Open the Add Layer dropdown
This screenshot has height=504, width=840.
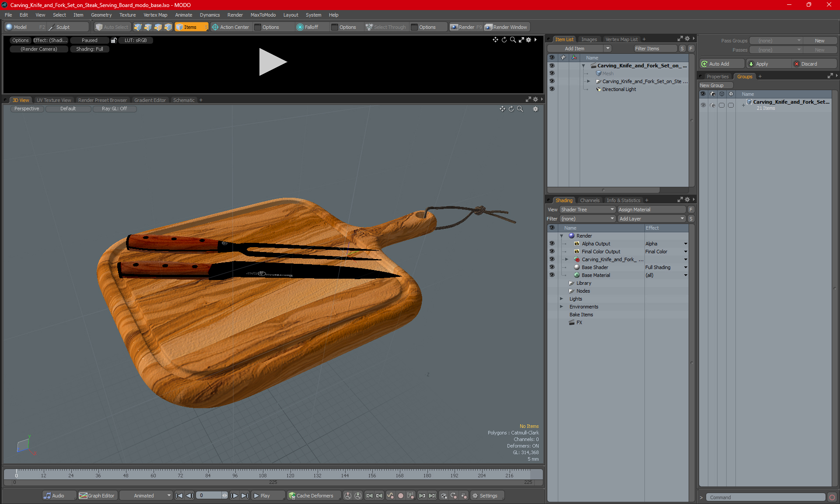[651, 219]
